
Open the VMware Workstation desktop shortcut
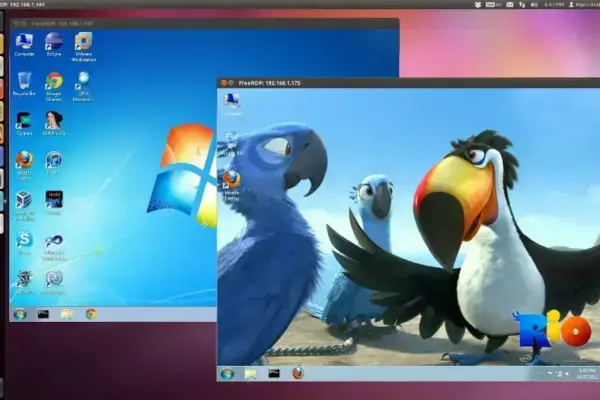tap(83, 47)
